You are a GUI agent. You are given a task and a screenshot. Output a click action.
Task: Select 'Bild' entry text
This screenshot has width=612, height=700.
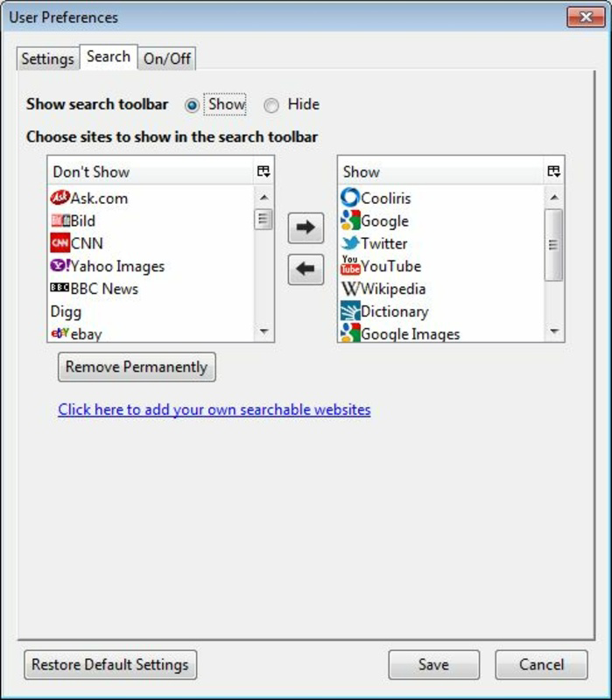point(83,220)
